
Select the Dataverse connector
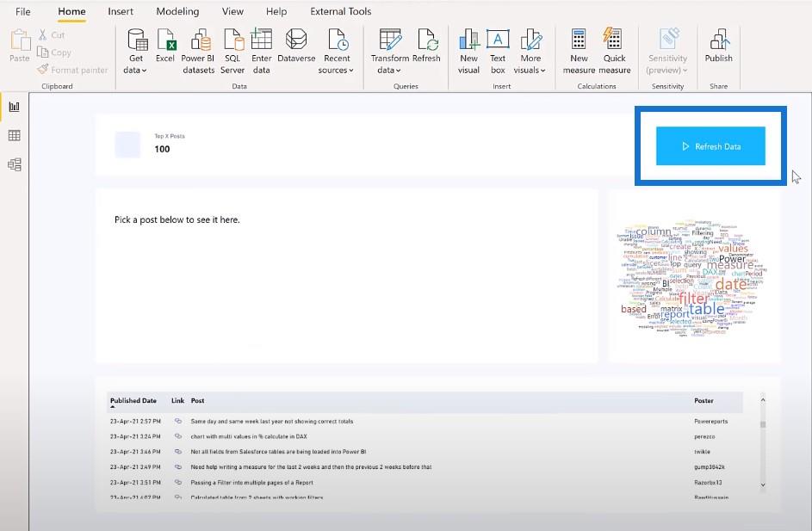296,46
